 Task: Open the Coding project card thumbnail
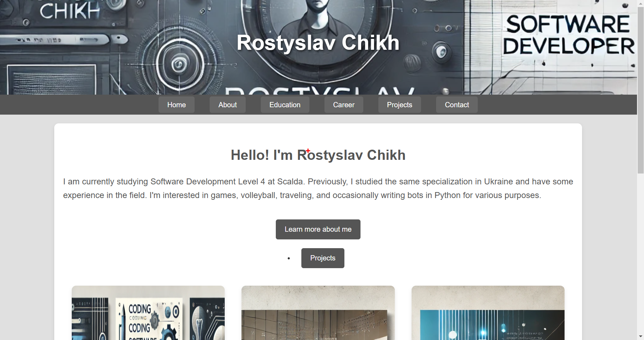(x=148, y=313)
